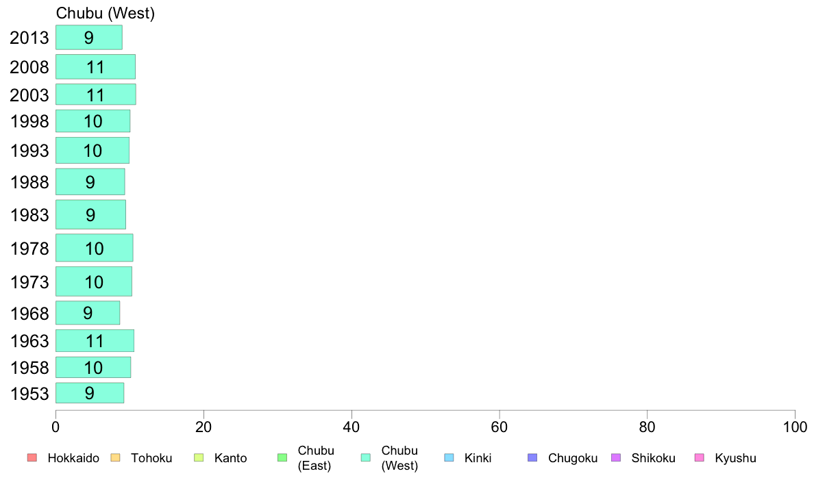Click the Tohoku legend color swatch
Viewport: 814px width, 504px height.
(x=115, y=458)
